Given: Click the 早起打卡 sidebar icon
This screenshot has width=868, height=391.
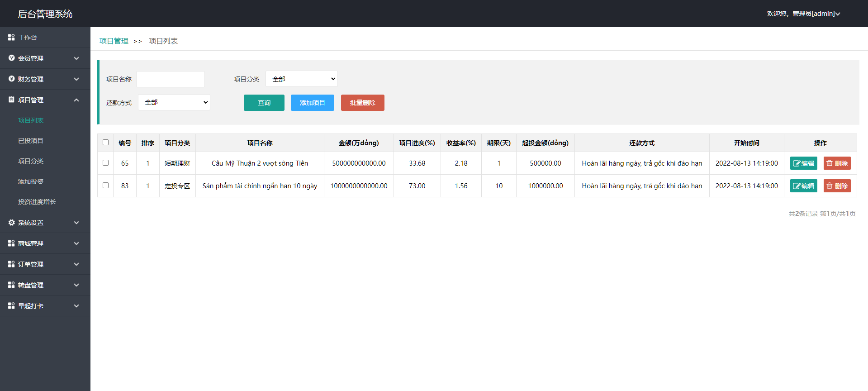Looking at the screenshot, I should tap(11, 306).
